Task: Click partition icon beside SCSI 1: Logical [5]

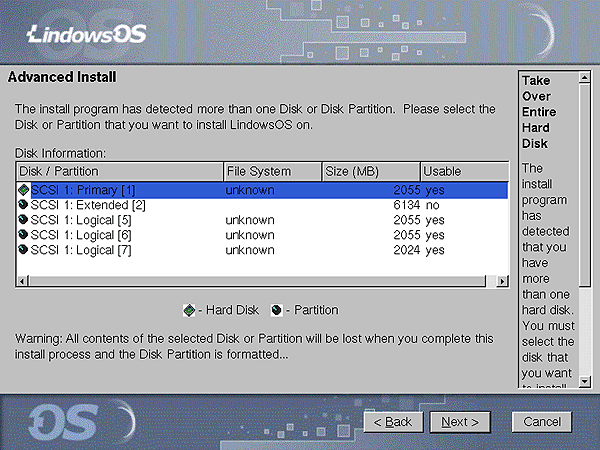Action: [23, 220]
